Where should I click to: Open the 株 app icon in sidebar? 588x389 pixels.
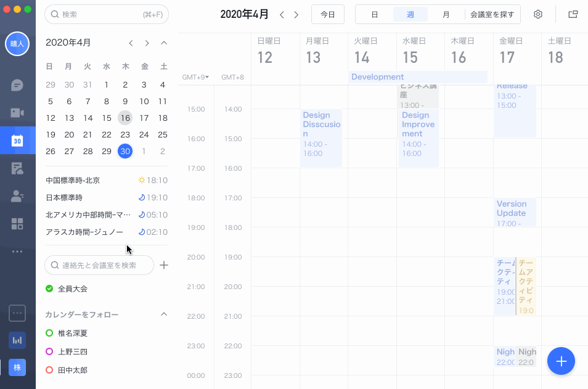(x=17, y=367)
